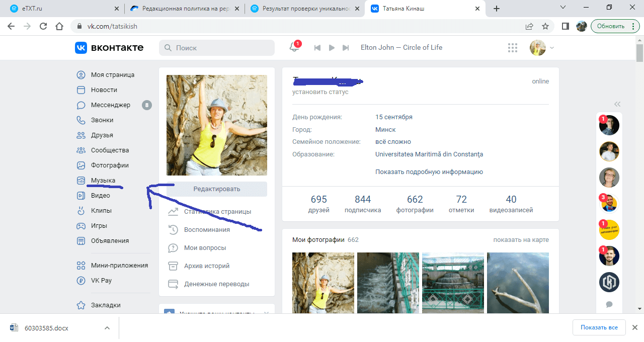Open yellow chat avatar with badge
The height and width of the screenshot is (342, 644).
tap(609, 229)
